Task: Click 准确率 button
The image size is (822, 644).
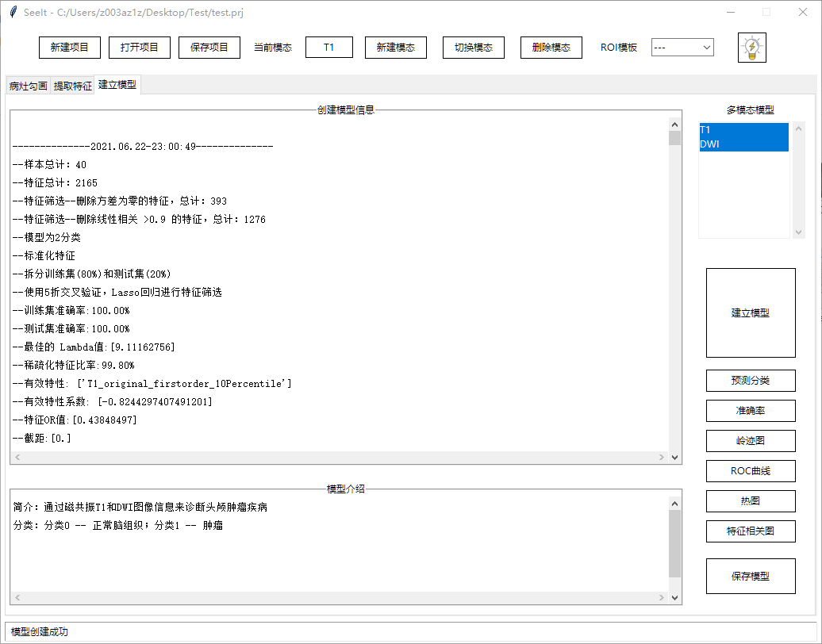Action: pyautogui.click(x=751, y=411)
